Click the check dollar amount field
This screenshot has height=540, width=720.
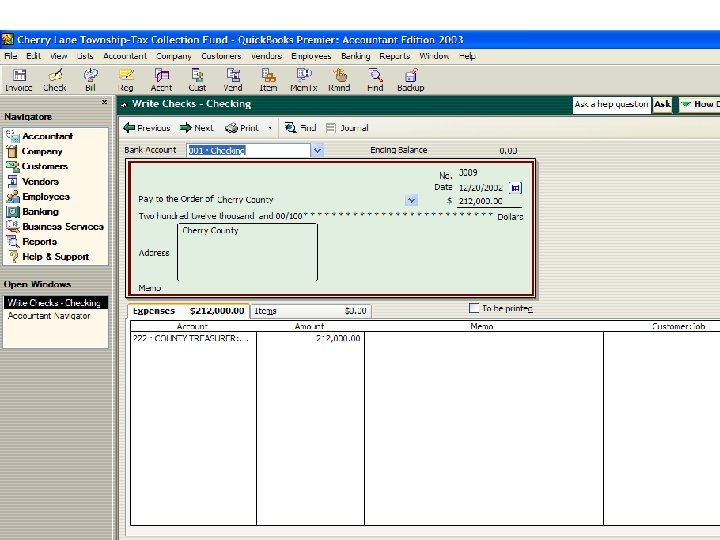point(489,201)
